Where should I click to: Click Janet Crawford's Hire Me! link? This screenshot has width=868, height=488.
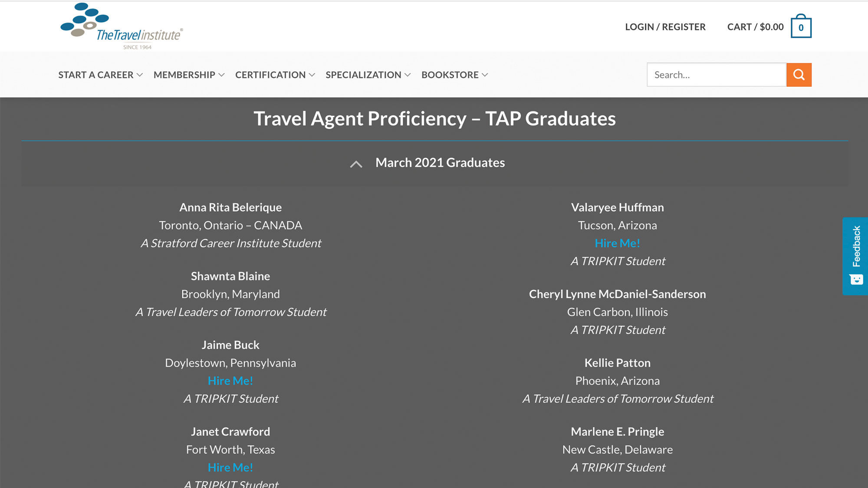click(x=230, y=467)
